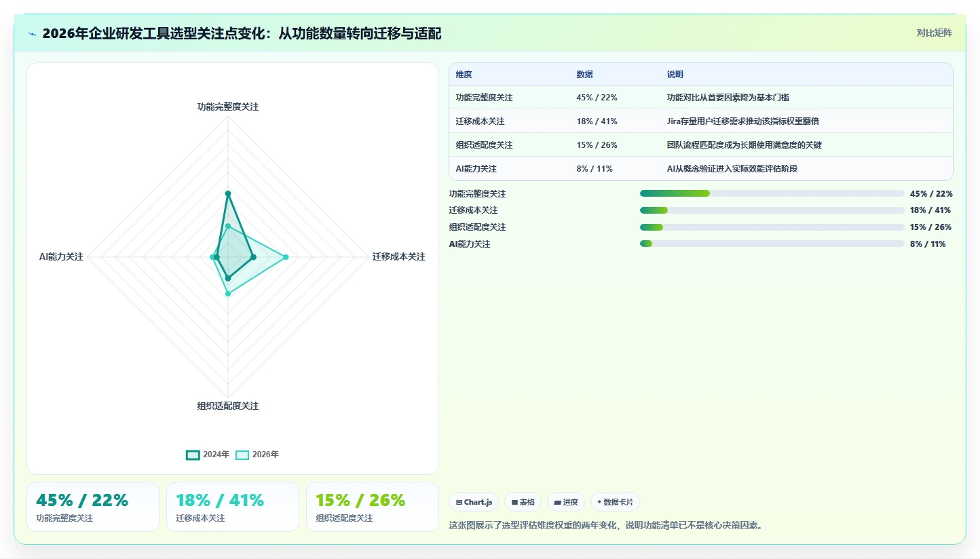Screen dimensions: 980x559
Task: Click the 18% / 41% value beside progress bar
Action: (931, 210)
